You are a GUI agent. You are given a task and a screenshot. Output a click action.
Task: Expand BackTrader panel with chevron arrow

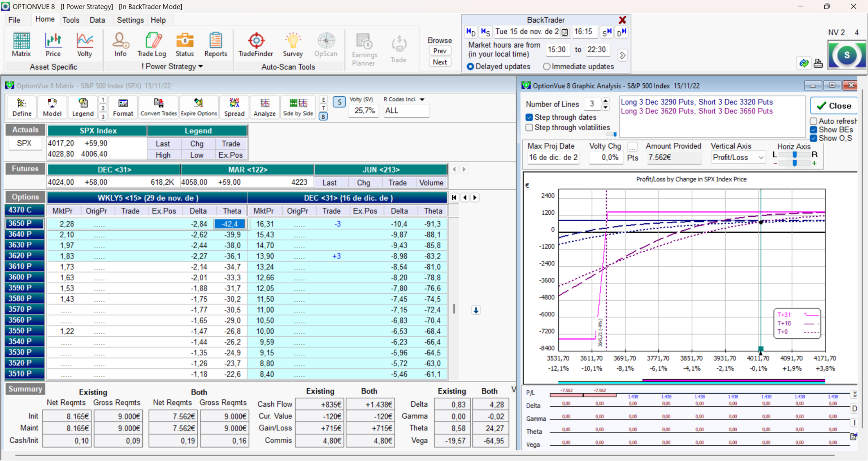pos(623,55)
